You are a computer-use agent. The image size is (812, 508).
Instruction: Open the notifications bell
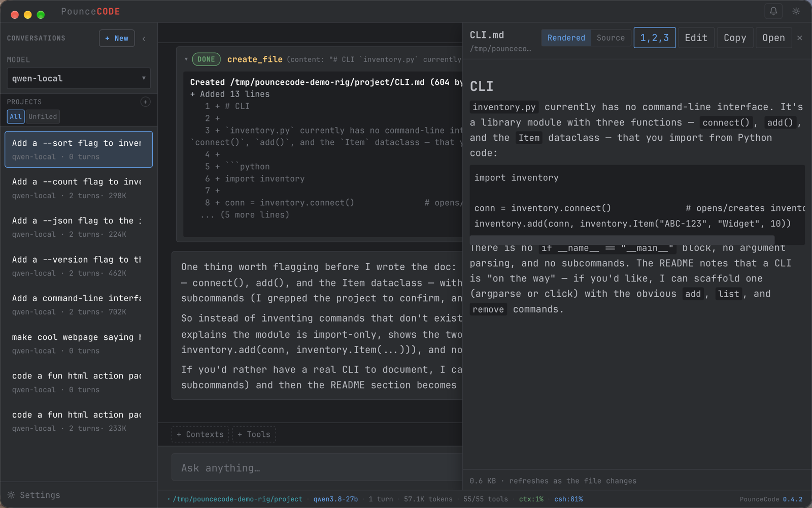773,11
